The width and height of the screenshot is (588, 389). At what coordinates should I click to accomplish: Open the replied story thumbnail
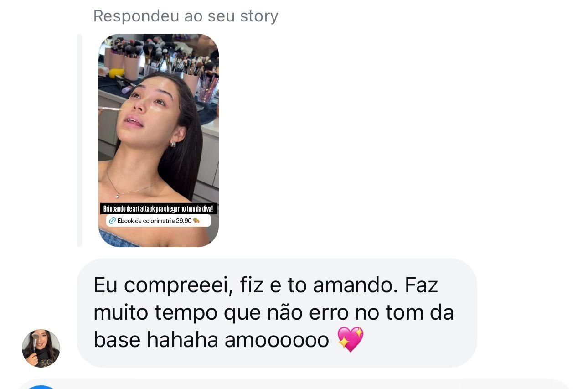tap(159, 140)
